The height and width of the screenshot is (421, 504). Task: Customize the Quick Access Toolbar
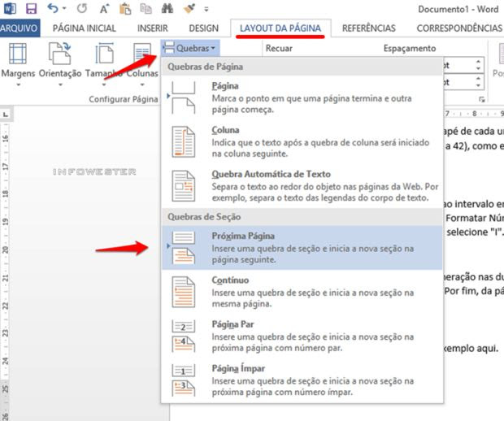coord(206,9)
